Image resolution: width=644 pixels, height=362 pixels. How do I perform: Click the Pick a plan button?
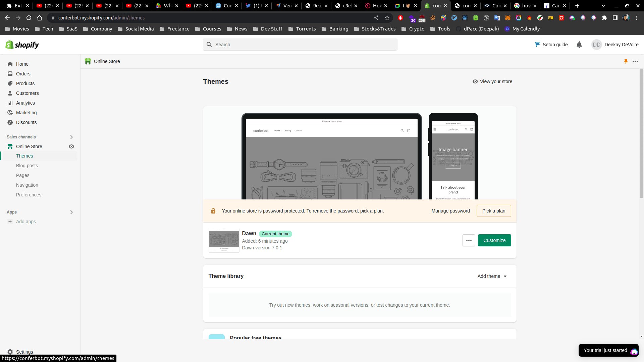493,211
